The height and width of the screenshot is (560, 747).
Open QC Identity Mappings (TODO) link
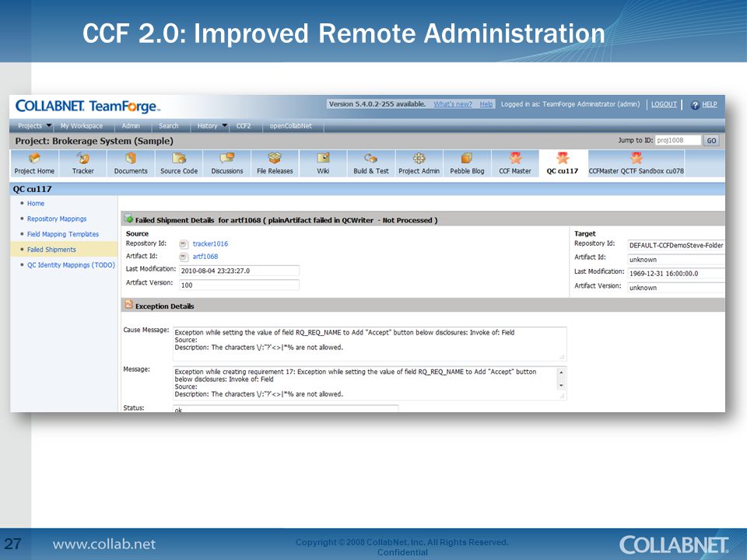(71, 265)
